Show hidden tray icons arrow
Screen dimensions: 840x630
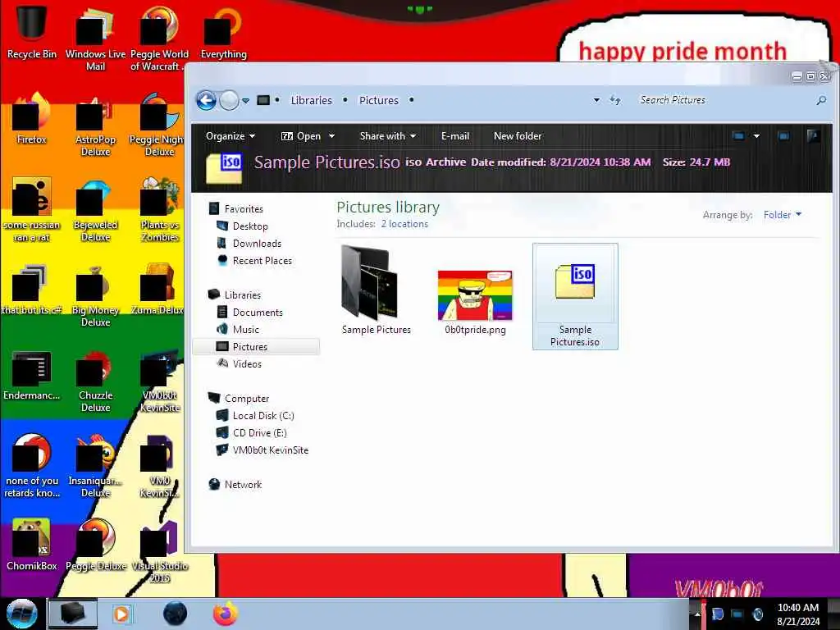tap(697, 614)
